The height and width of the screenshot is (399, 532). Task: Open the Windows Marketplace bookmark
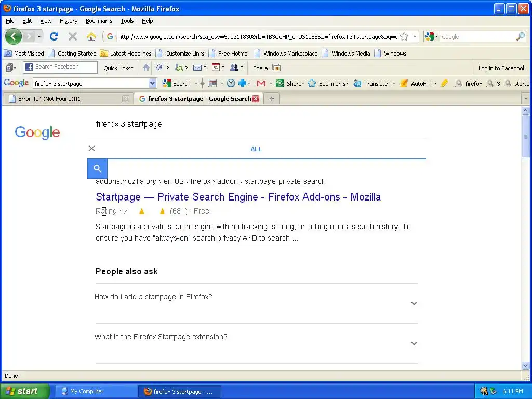286,54
